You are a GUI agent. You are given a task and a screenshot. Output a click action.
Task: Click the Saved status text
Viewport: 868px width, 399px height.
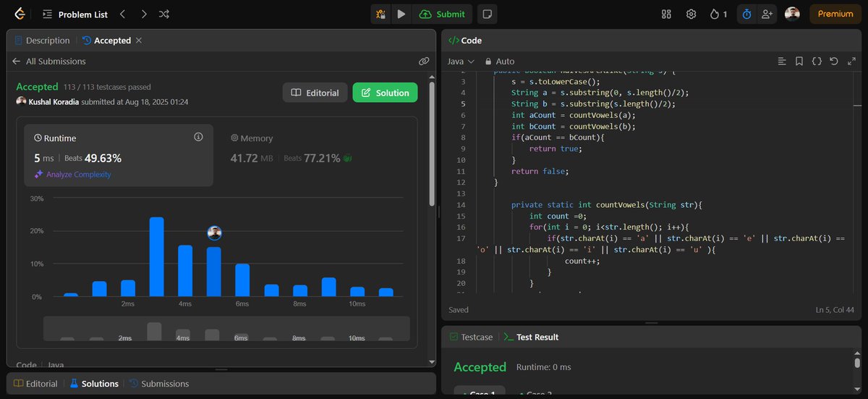pyautogui.click(x=459, y=310)
